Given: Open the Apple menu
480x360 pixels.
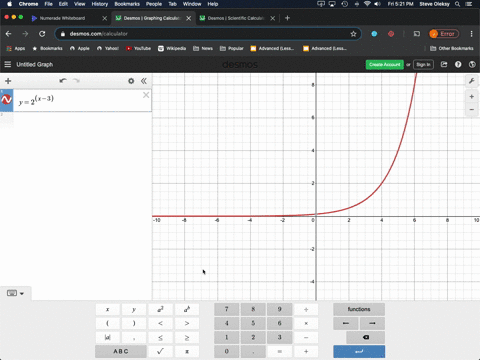Looking at the screenshot, I should click(x=9, y=4).
